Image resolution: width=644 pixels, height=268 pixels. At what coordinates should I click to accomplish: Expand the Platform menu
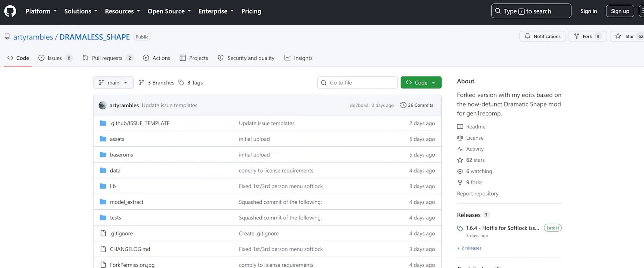(41, 11)
